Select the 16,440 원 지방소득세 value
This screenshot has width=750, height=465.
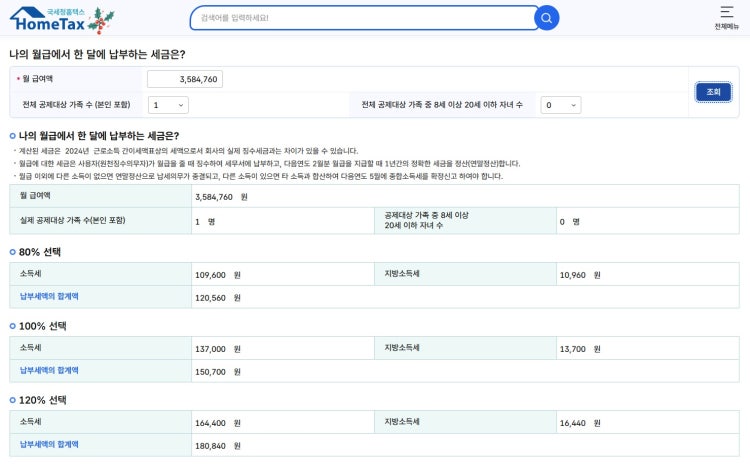[x=580, y=423]
